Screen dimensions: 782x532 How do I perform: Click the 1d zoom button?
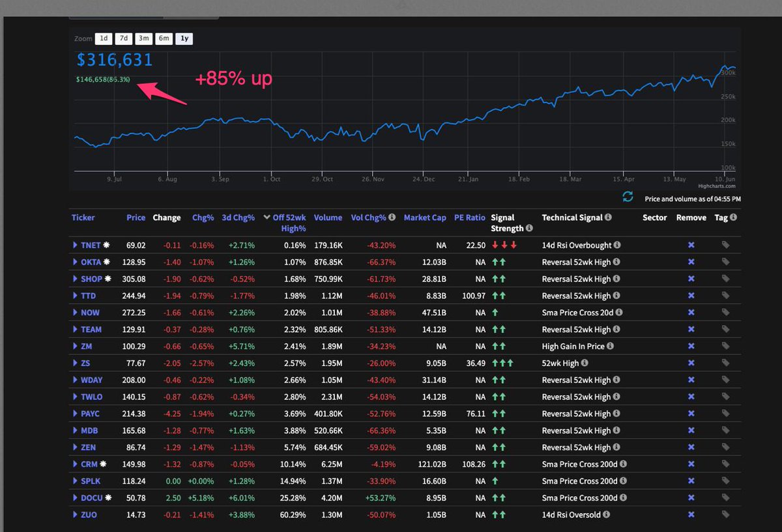104,38
